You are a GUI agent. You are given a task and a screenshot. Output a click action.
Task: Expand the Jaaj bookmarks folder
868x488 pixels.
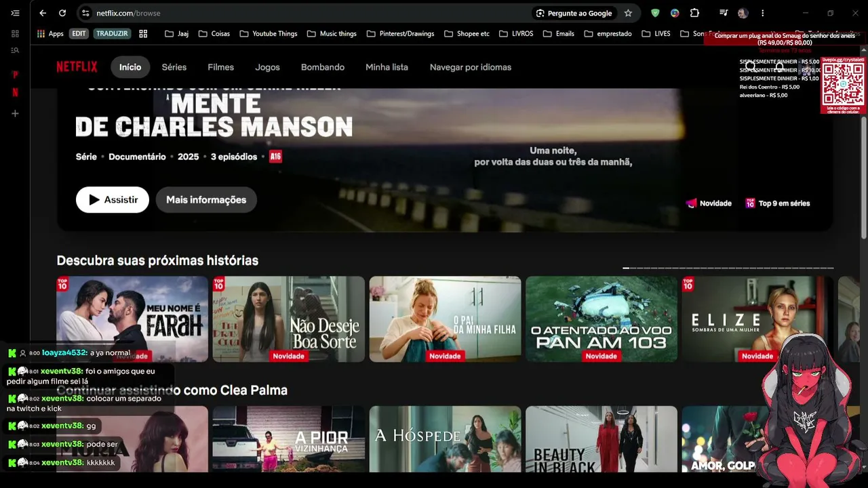click(176, 33)
